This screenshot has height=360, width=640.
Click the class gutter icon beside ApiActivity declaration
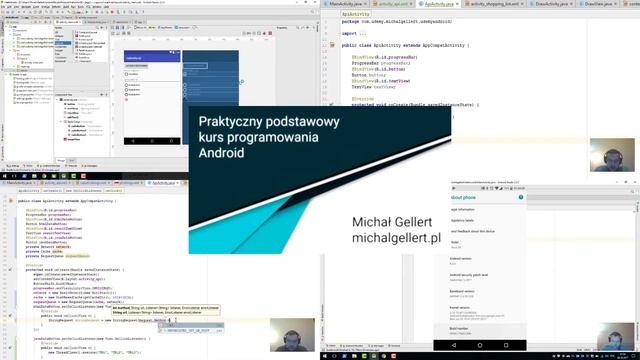332,45
